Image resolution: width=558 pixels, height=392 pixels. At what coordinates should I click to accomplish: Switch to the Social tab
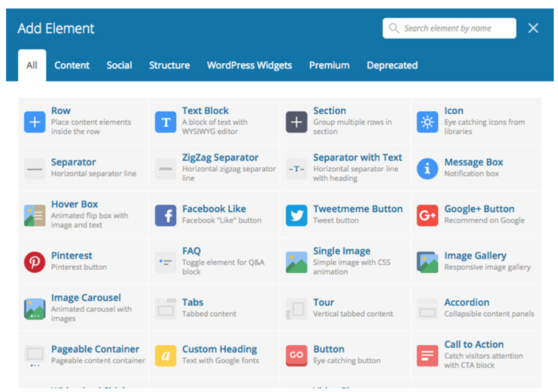click(x=119, y=65)
